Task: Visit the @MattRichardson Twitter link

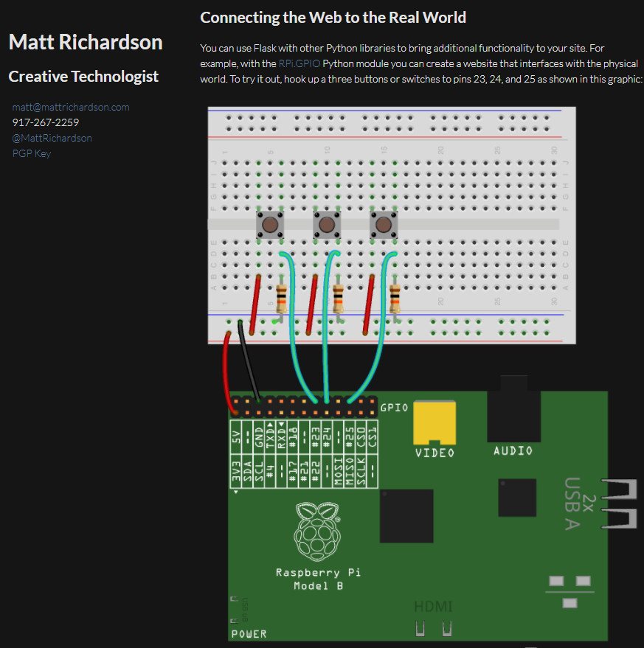Action: [52, 138]
